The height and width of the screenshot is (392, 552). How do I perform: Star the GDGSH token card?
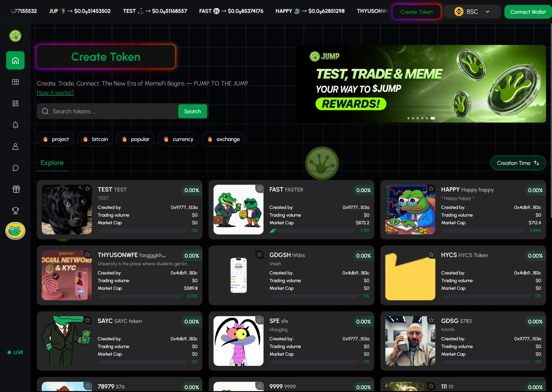(x=259, y=254)
